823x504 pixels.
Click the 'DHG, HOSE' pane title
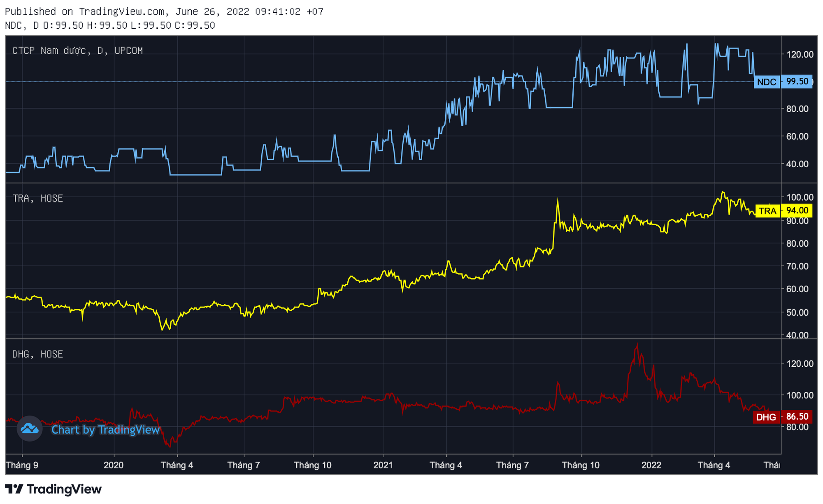click(x=37, y=354)
